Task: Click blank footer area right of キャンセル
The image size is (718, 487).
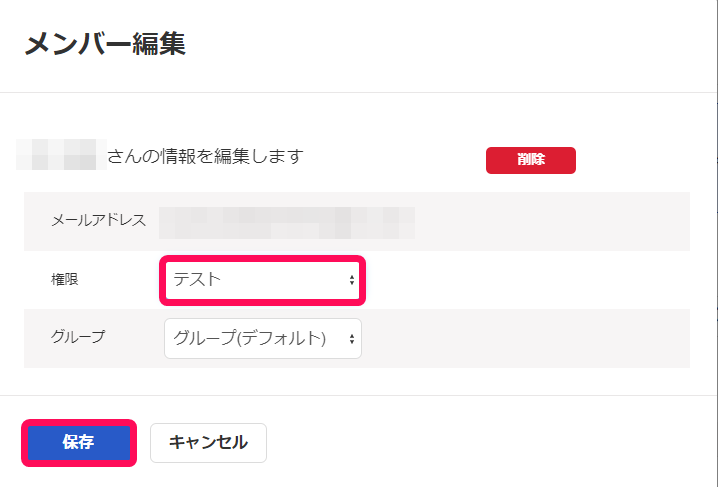Action: pyautogui.click(x=490, y=443)
